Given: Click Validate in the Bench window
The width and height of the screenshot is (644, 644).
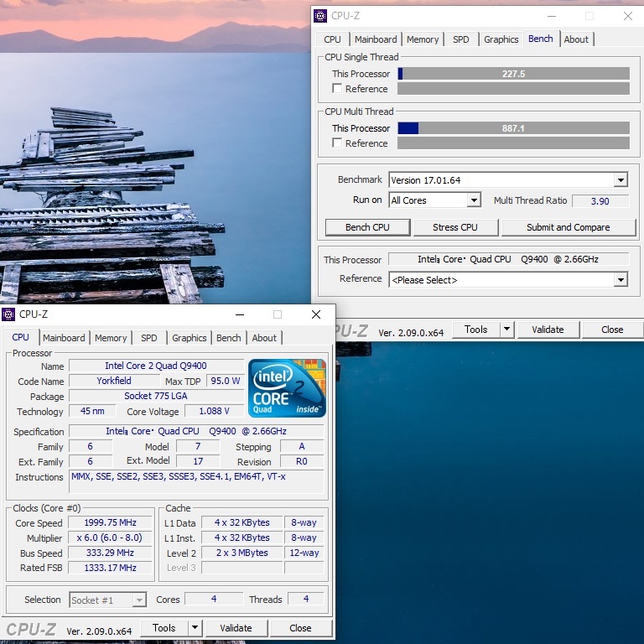Looking at the screenshot, I should [548, 330].
